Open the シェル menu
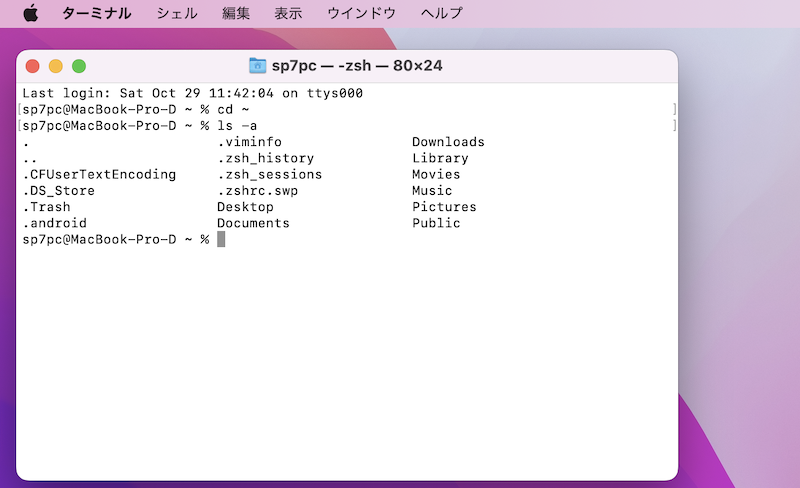 pos(177,13)
